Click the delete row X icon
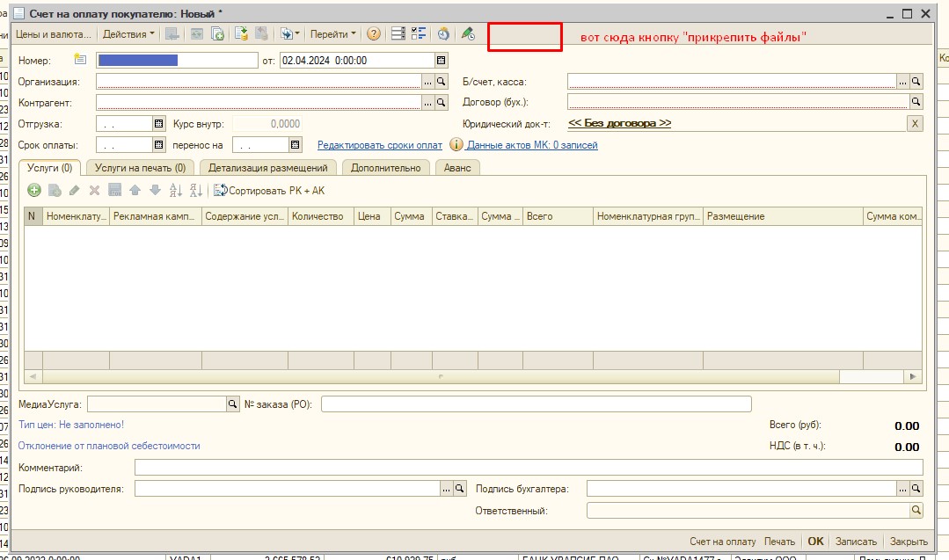This screenshot has width=949, height=560. 94,190
